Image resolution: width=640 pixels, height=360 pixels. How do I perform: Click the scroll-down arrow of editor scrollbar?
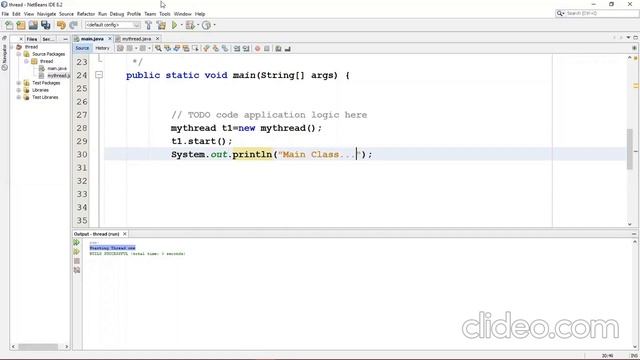tap(630, 224)
